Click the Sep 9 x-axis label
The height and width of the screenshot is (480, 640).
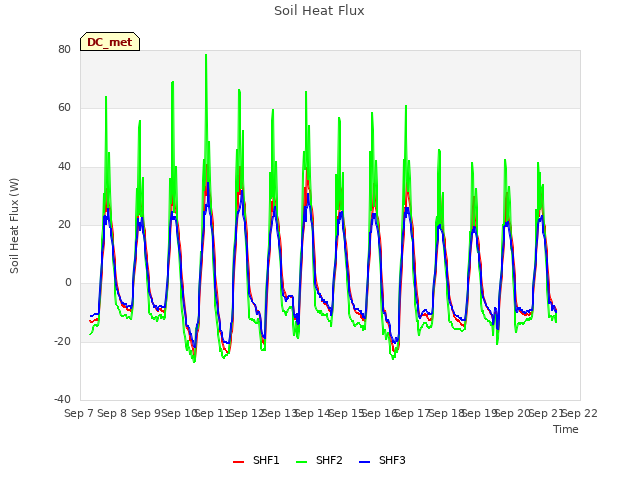tap(146, 413)
